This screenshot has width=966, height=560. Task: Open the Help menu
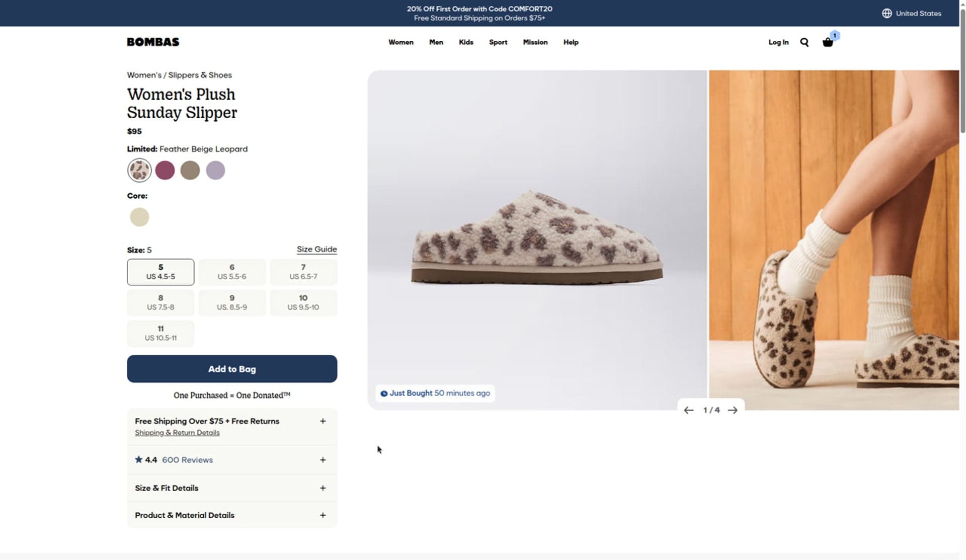(x=571, y=42)
